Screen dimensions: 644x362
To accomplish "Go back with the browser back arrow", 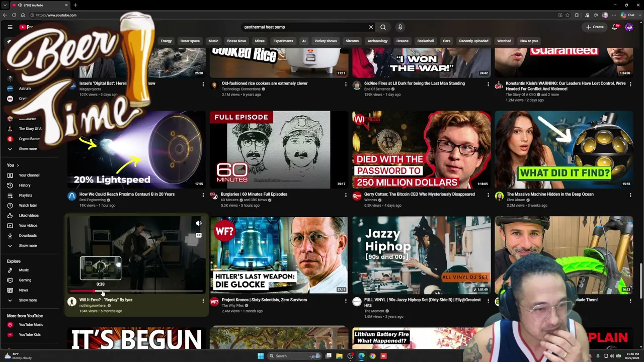I will click(6, 15).
